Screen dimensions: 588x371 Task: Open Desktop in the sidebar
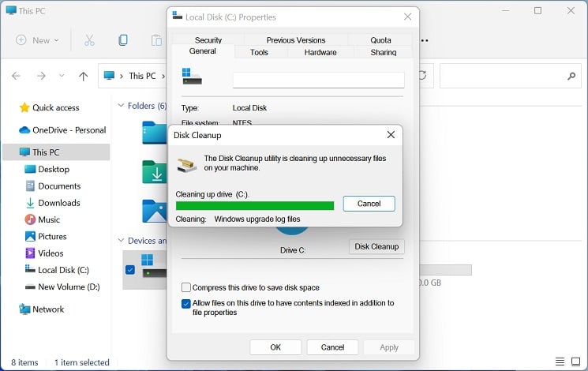[54, 169]
